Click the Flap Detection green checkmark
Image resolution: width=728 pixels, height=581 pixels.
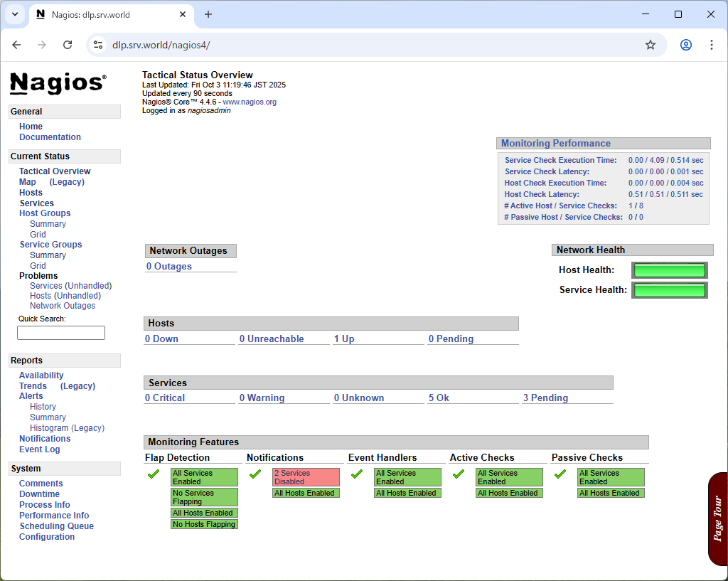pos(154,474)
